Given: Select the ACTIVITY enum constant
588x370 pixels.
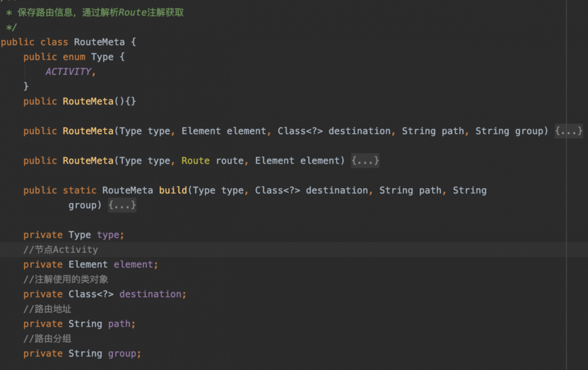Looking at the screenshot, I should pos(69,71).
